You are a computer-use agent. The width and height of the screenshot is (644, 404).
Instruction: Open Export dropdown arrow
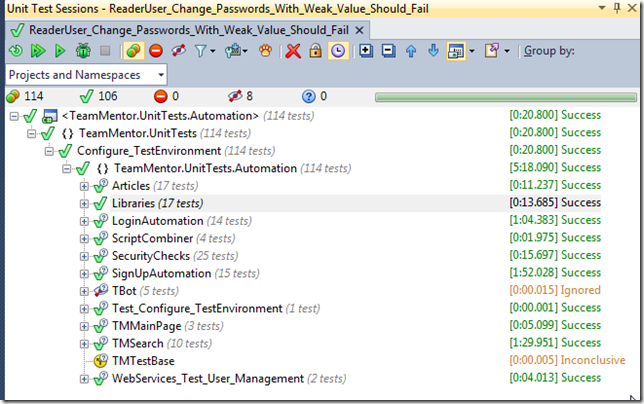point(507,51)
